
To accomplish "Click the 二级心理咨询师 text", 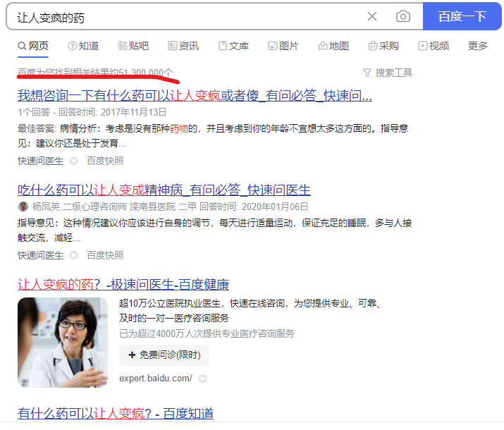I will click(95, 207).
